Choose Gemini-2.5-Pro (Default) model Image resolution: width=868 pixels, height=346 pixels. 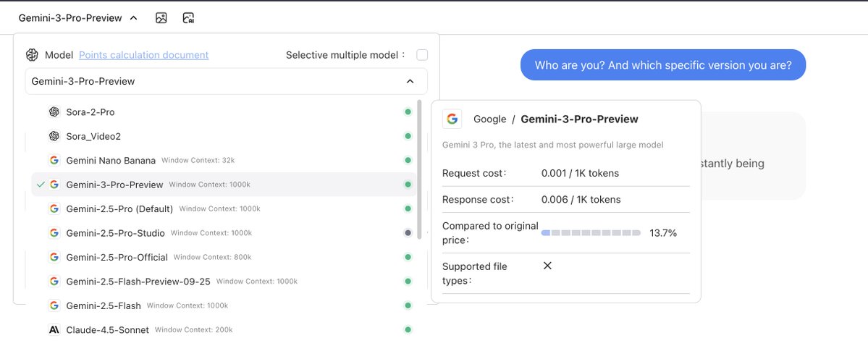tap(226, 208)
